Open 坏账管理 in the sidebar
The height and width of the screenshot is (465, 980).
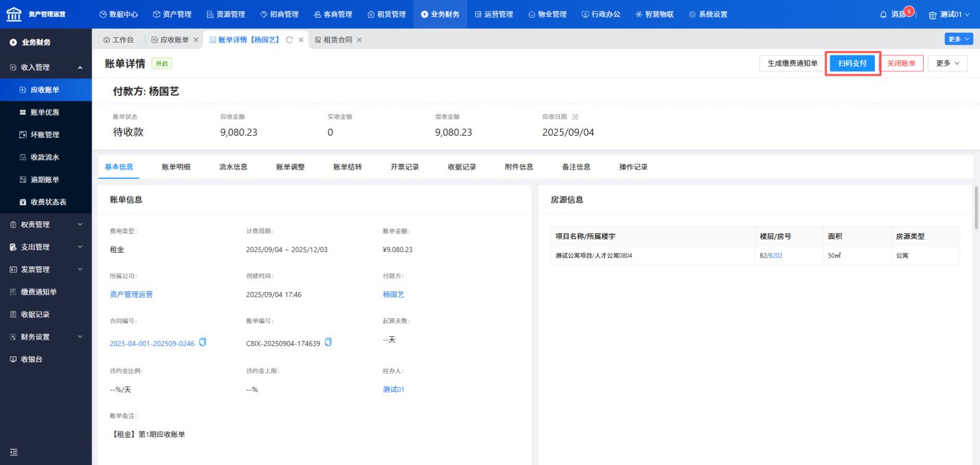(46, 135)
